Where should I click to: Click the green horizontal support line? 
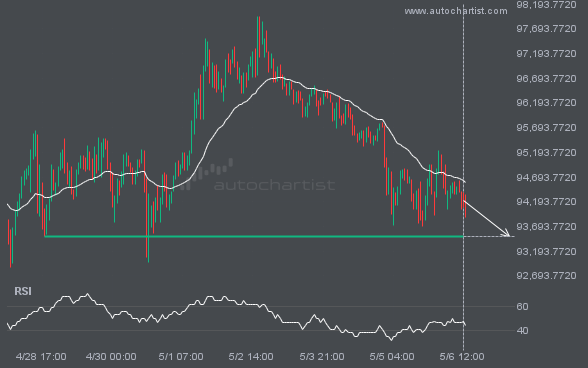(x=254, y=236)
